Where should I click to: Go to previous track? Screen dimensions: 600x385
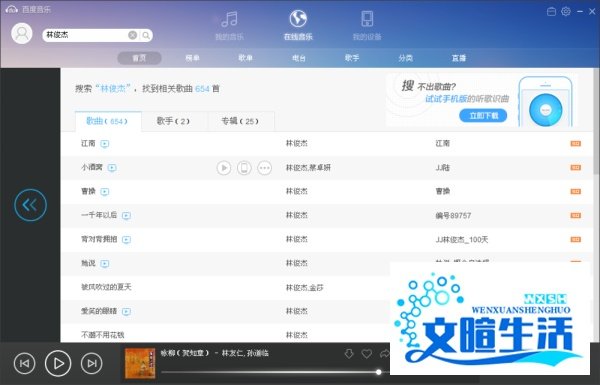24,363
